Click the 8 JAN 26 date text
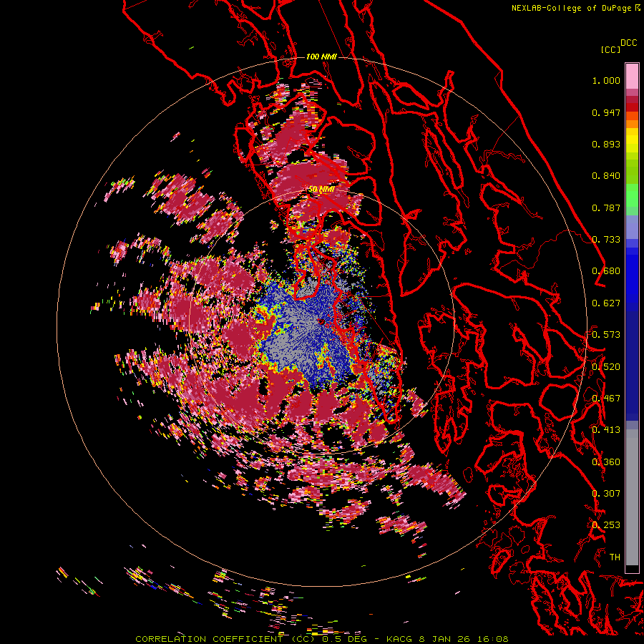 pos(445,639)
